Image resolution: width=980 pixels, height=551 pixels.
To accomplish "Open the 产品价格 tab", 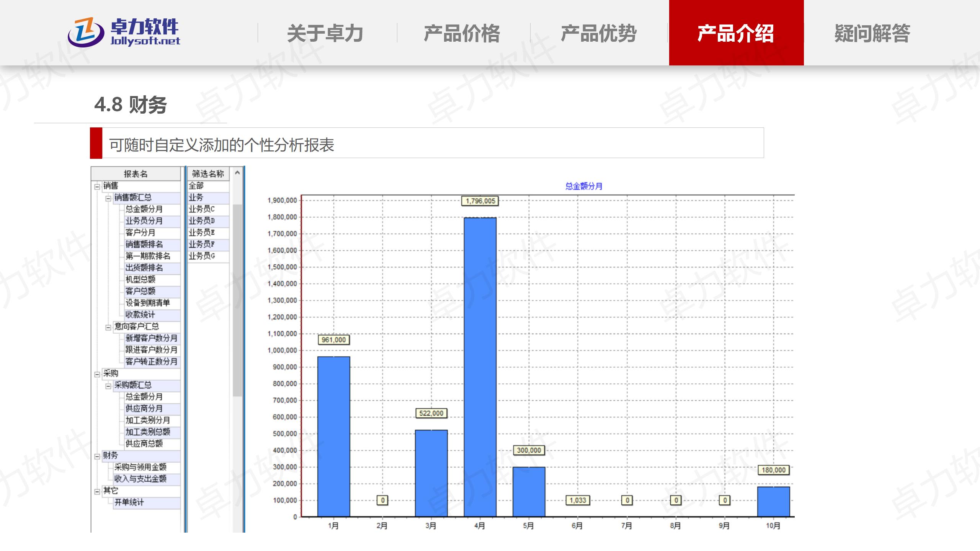I will [x=462, y=33].
